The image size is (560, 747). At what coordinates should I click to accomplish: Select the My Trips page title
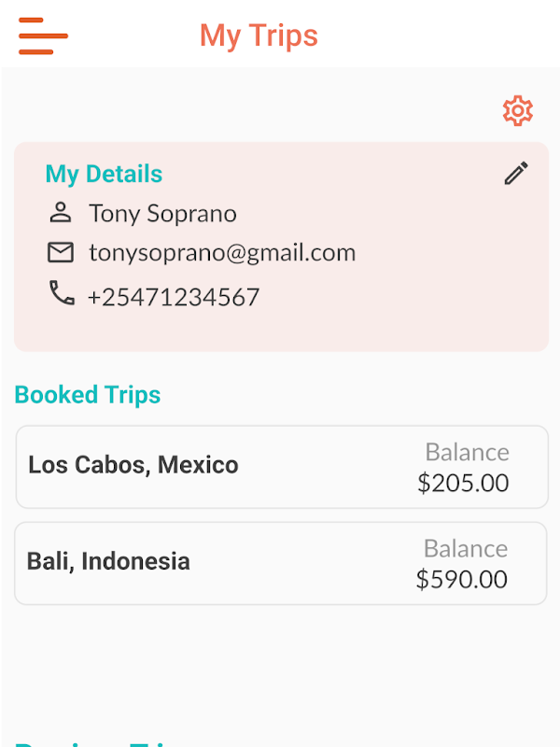(x=259, y=35)
